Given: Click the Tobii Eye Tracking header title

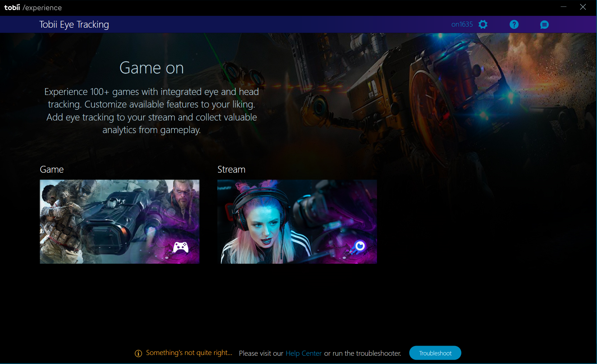Looking at the screenshot, I should coord(74,24).
